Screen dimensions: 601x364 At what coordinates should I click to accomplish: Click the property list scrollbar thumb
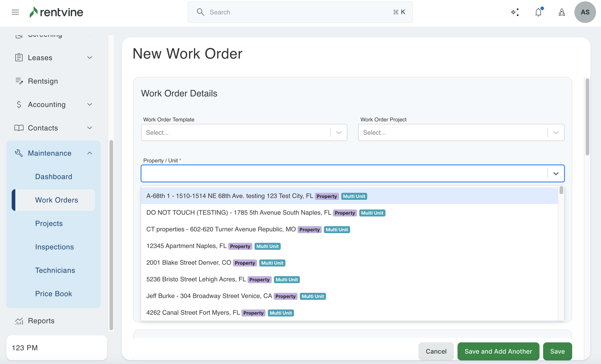(561, 190)
